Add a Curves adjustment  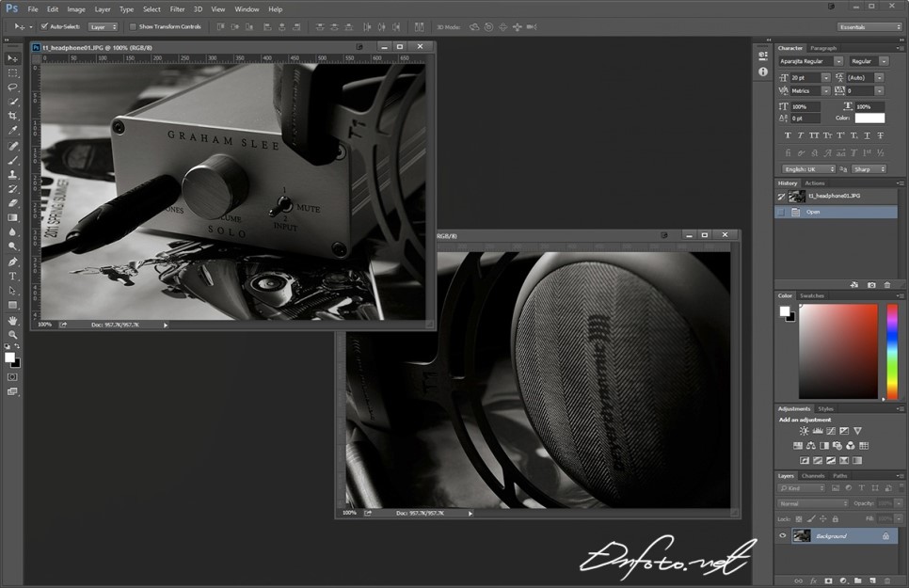point(831,431)
